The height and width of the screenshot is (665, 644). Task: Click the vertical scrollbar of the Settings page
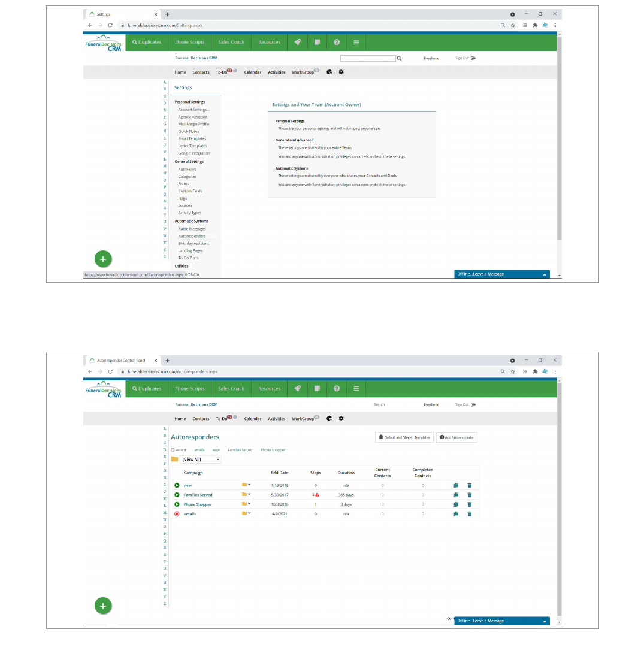[559, 150]
